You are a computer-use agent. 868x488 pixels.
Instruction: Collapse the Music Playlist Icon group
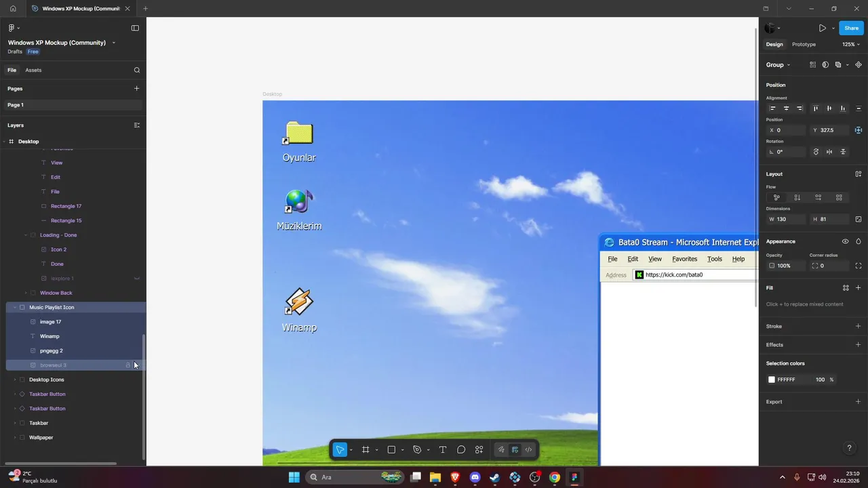coord(15,308)
